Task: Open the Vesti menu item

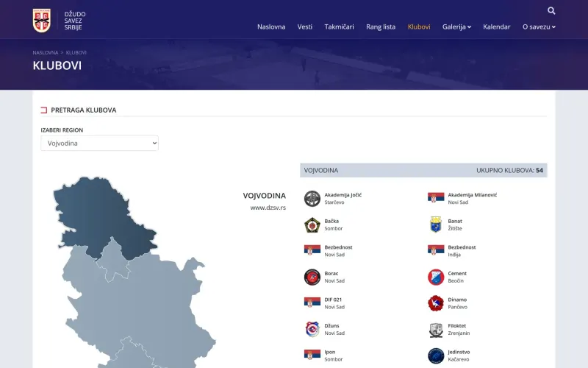Action: click(x=305, y=26)
